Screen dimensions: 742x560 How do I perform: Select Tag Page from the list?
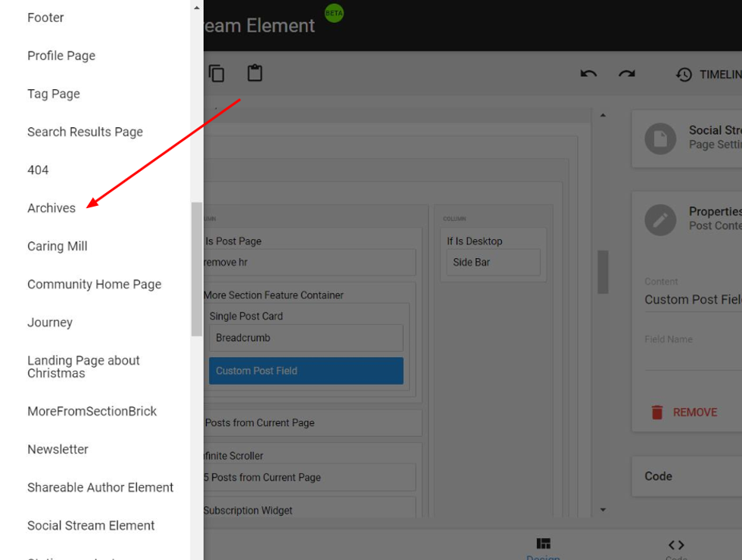54,94
